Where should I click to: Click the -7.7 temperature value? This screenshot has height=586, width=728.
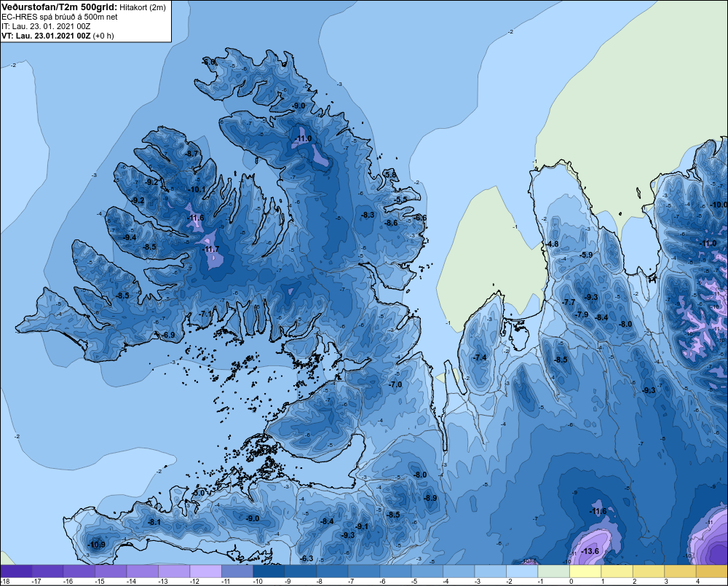pyautogui.click(x=569, y=302)
